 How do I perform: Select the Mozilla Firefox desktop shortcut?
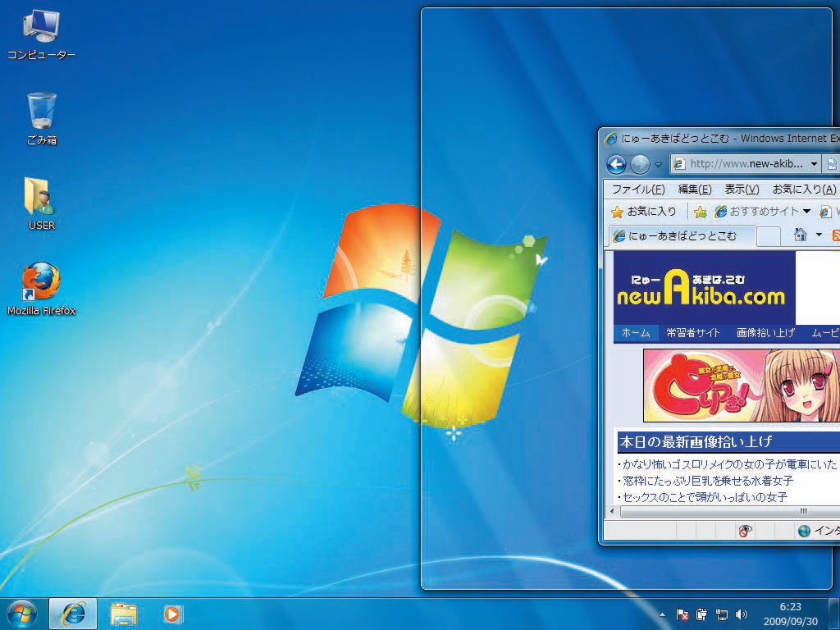[x=41, y=288]
